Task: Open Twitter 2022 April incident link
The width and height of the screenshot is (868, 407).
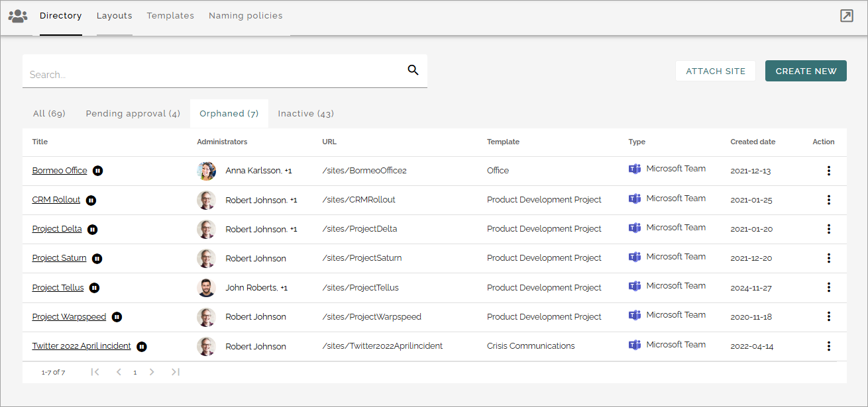Action: 81,346
